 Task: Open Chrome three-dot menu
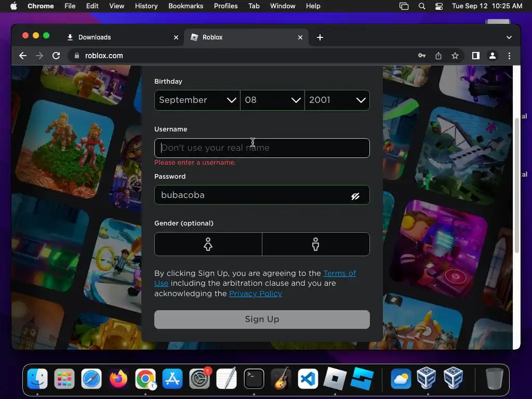509,56
